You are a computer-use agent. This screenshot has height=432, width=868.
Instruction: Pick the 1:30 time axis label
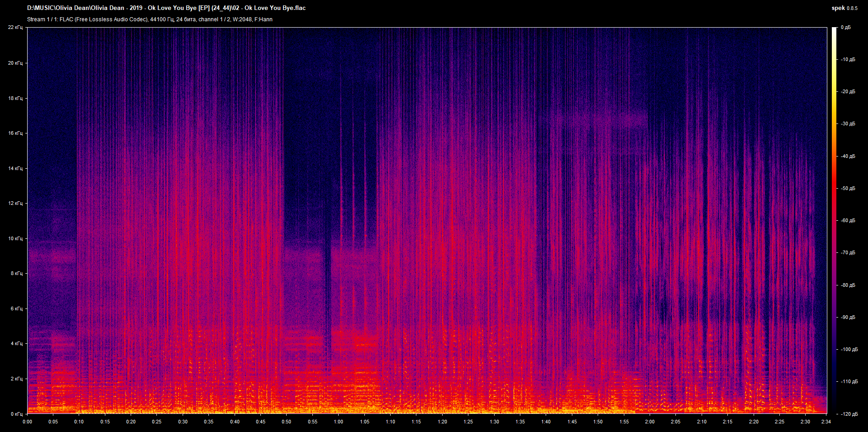(x=495, y=422)
